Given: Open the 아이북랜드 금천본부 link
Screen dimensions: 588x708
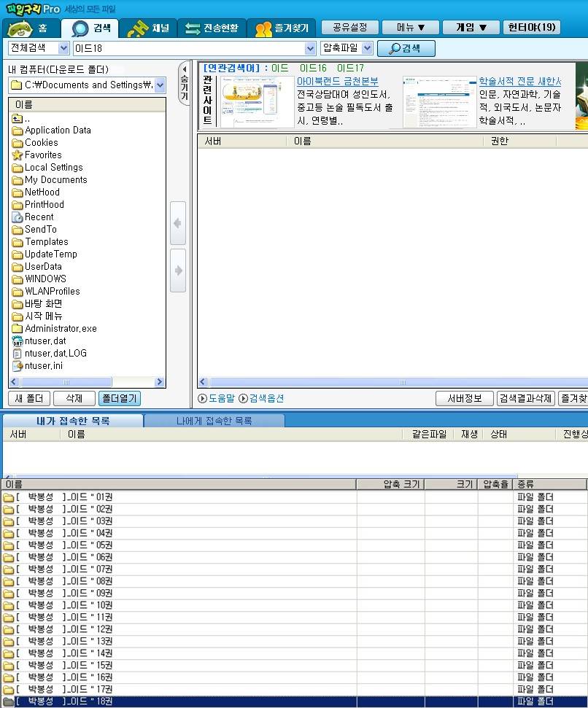Looking at the screenshot, I should 337,81.
